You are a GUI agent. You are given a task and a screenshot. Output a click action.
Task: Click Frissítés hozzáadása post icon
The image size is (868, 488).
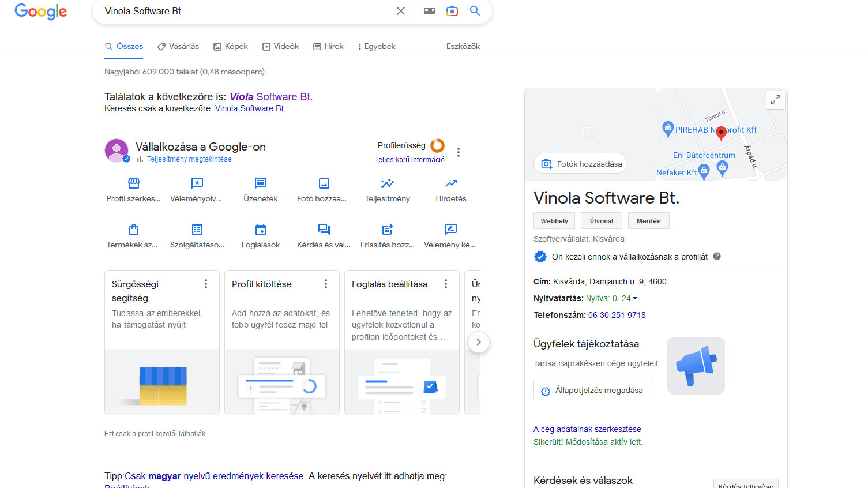tap(388, 230)
